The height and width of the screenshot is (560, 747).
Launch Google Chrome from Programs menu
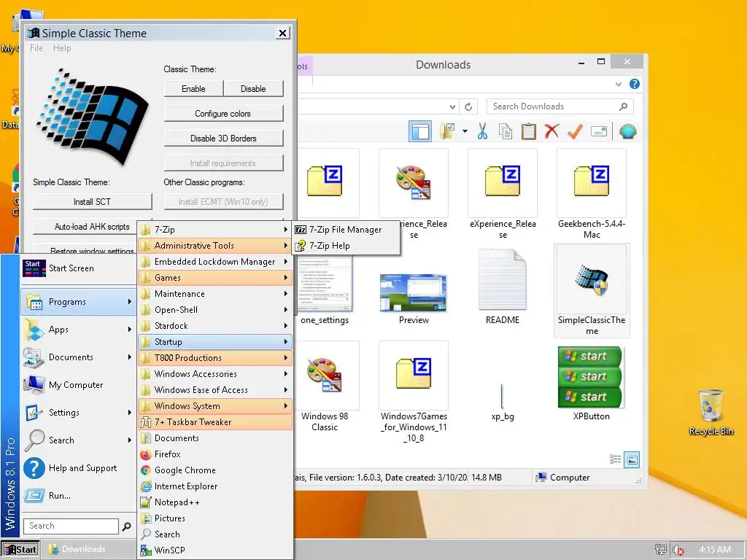point(215,470)
